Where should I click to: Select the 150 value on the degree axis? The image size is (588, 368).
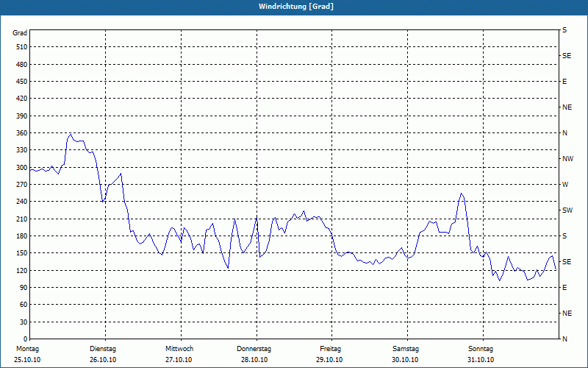tap(22, 253)
